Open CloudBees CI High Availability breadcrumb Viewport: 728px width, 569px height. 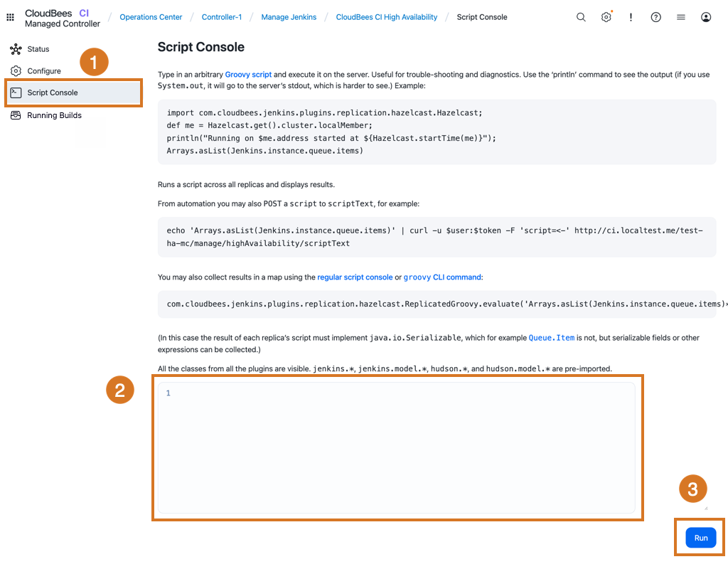[386, 17]
